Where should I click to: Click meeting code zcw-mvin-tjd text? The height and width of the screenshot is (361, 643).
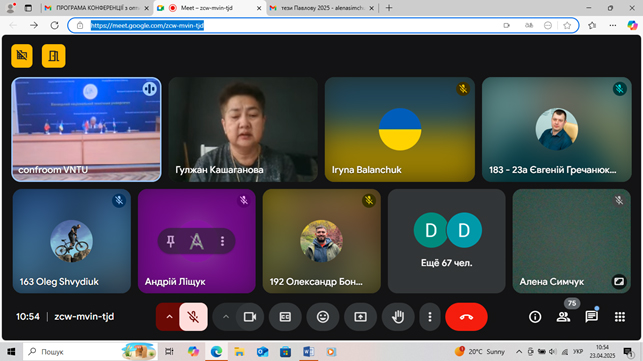click(x=84, y=317)
